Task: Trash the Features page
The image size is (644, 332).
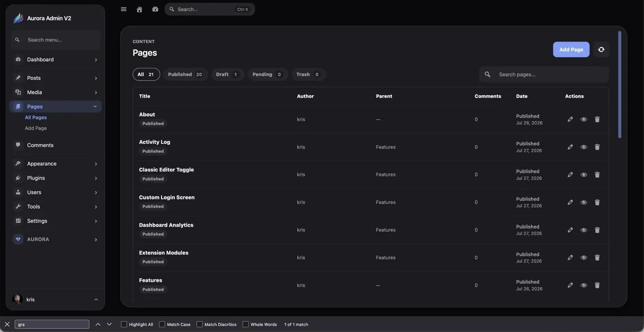Action: 597,286
